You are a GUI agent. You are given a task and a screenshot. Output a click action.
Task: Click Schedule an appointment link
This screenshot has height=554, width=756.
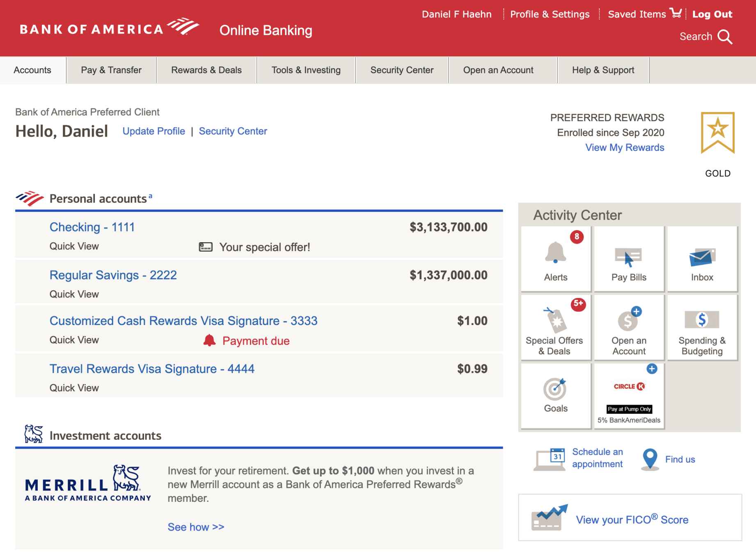click(x=598, y=458)
